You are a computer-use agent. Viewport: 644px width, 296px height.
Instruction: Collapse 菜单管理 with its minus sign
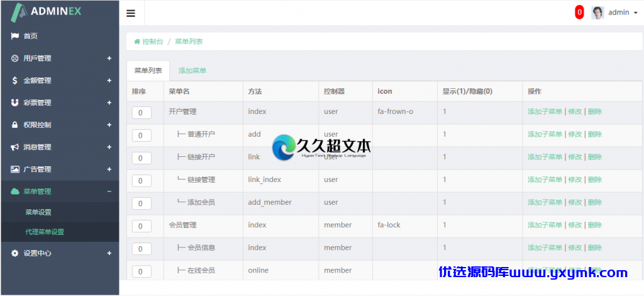point(109,191)
